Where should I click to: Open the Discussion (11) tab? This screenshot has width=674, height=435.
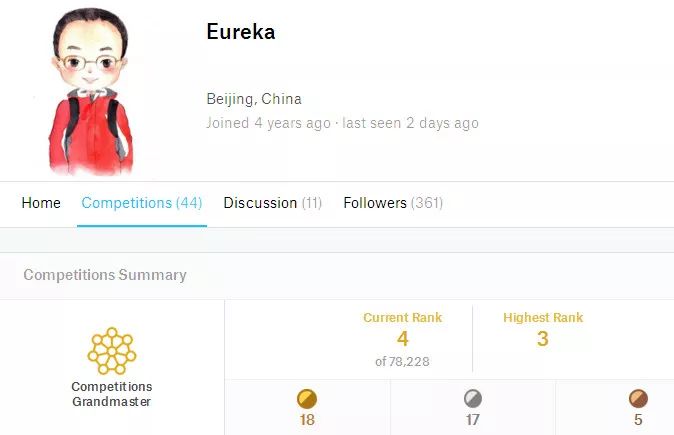[272, 203]
